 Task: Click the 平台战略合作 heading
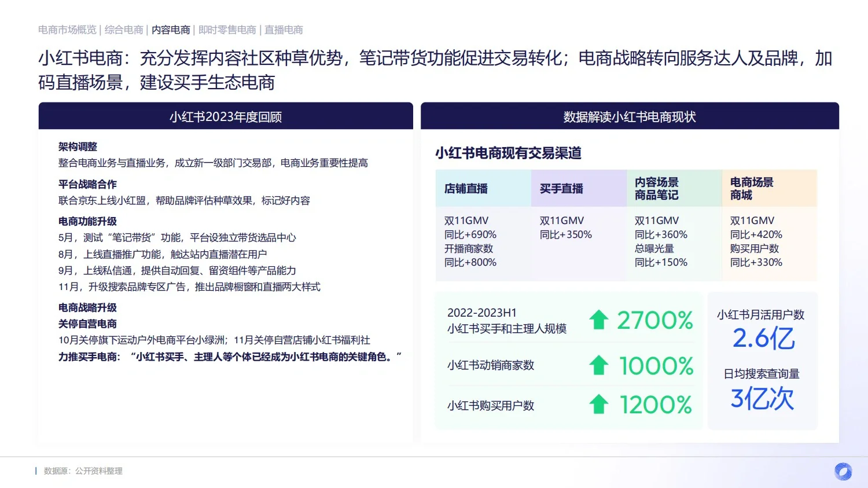(87, 185)
